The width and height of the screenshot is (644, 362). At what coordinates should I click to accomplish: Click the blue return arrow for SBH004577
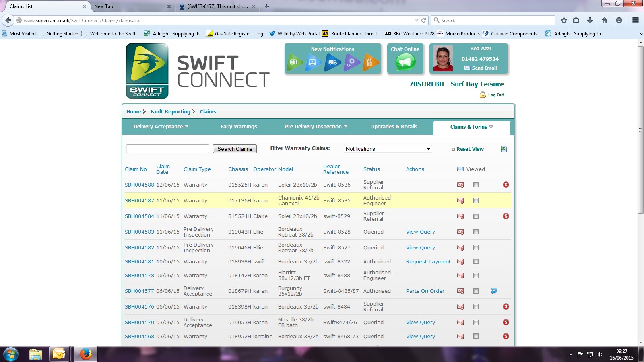point(494,291)
